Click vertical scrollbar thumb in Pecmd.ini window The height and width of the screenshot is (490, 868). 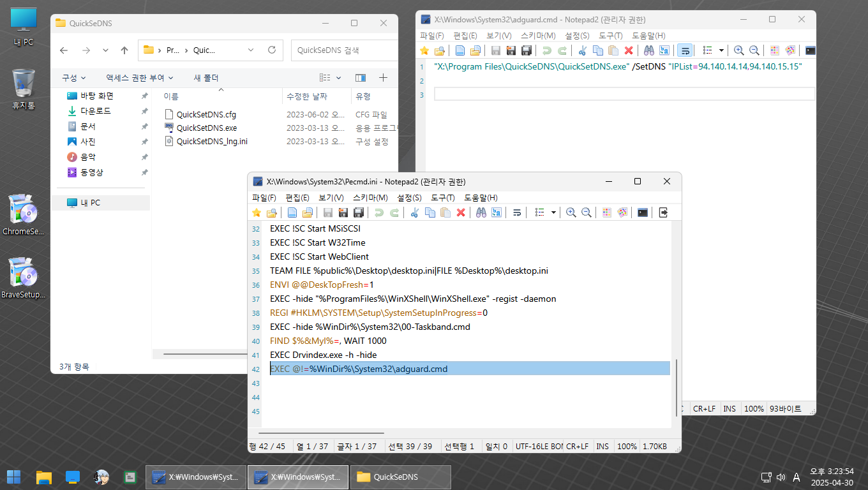click(x=676, y=387)
